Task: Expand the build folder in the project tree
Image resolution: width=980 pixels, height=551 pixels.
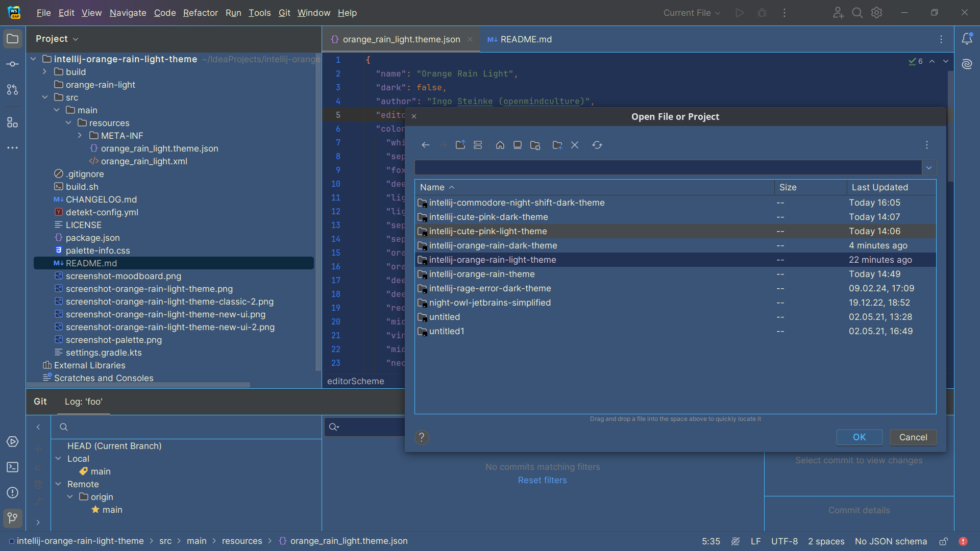Action: click(44, 72)
